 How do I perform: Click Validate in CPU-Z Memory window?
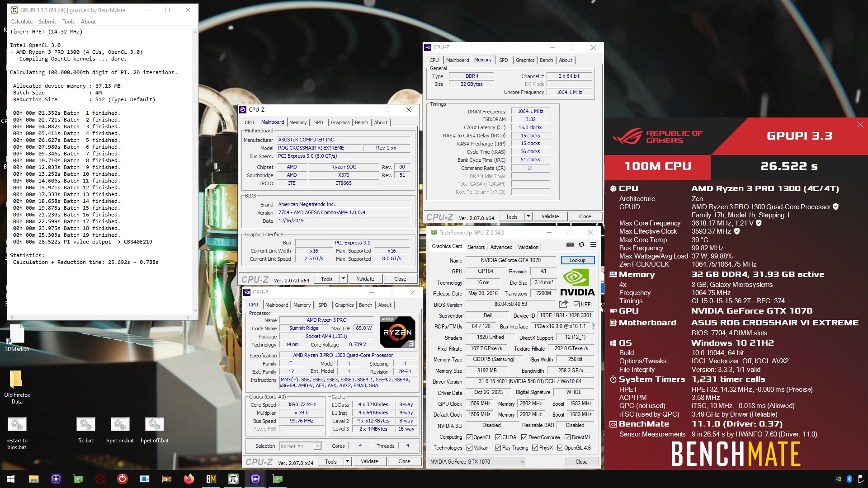click(550, 216)
